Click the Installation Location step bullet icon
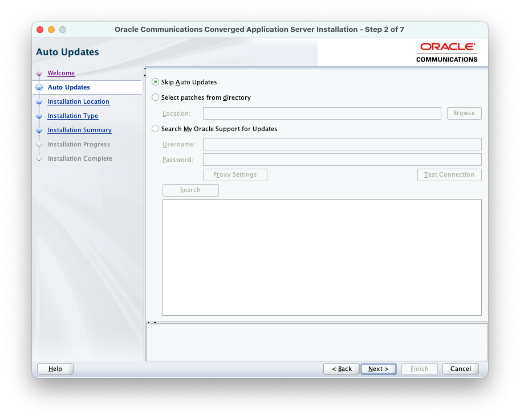520x420 pixels. pyautogui.click(x=39, y=102)
